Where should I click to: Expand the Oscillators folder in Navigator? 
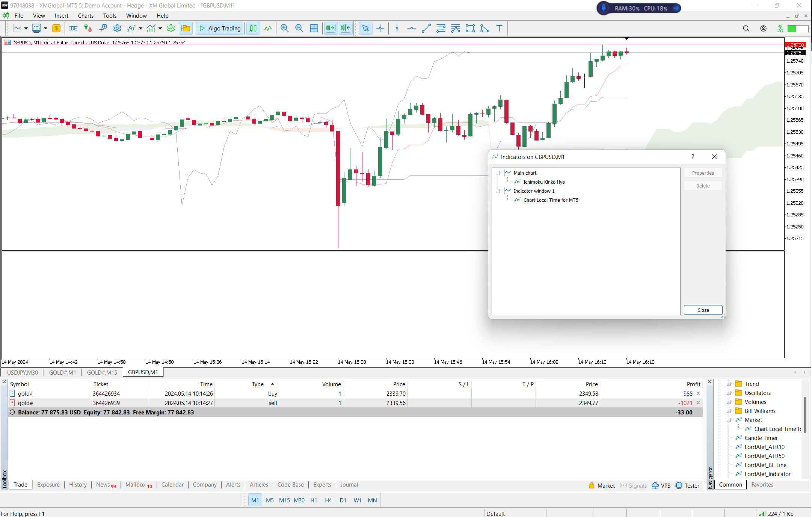pos(729,393)
